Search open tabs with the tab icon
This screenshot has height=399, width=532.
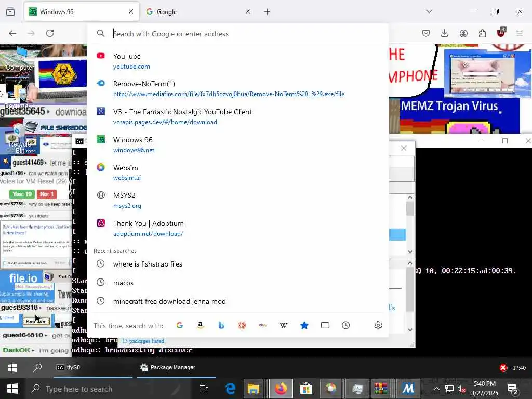click(x=325, y=325)
